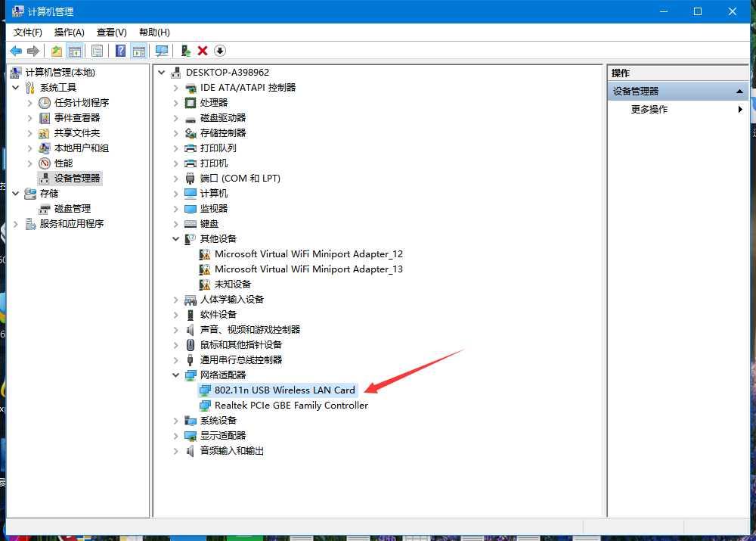Expand IDE ATA/ATAPI controllers category
The height and width of the screenshot is (541, 756).
pyautogui.click(x=176, y=88)
